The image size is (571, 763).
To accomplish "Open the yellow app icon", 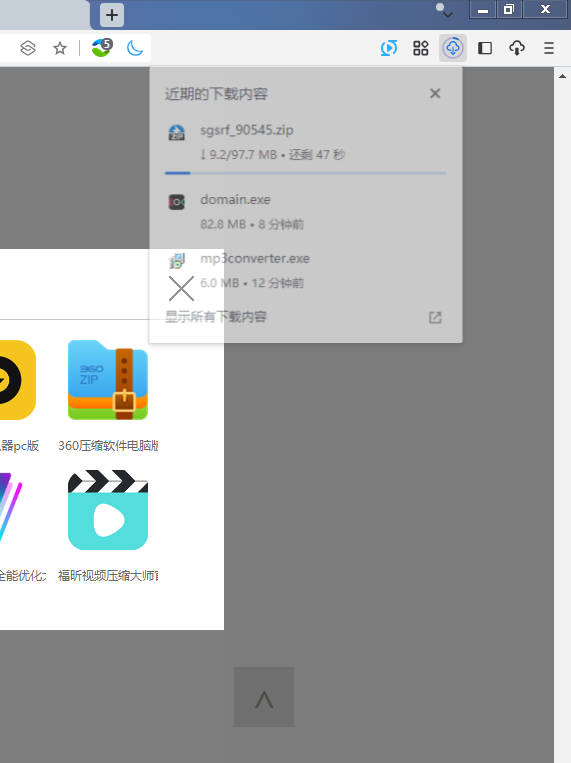I will (x=18, y=380).
